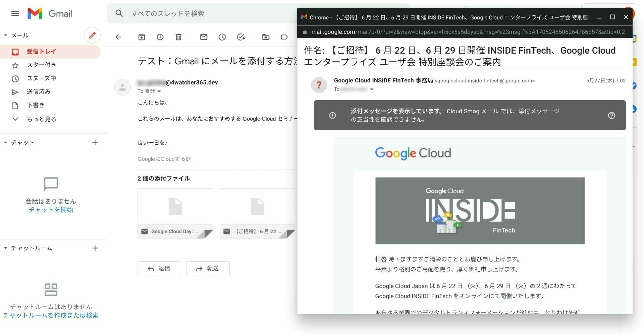Archive the open email
Viewport: 644px width, 335px height.
coord(142,37)
